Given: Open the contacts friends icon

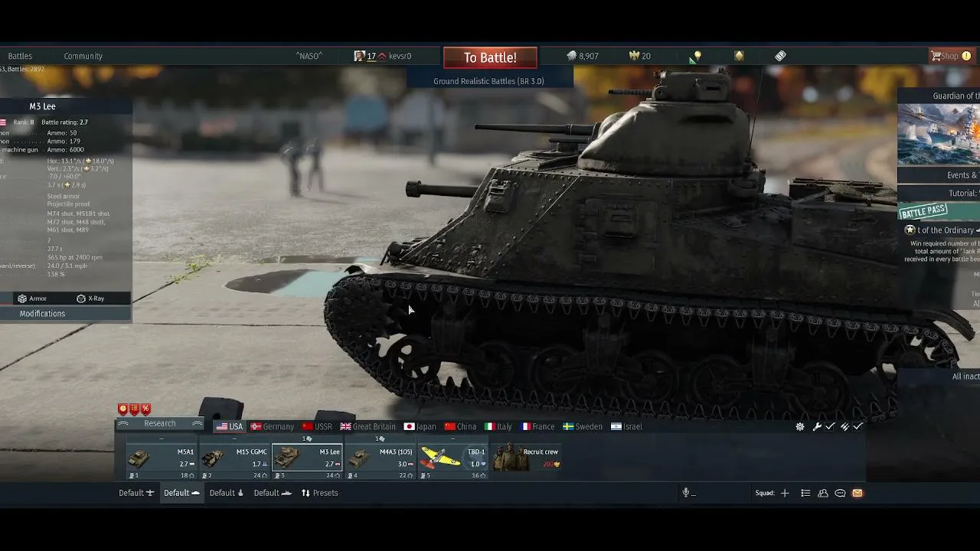Looking at the screenshot, I should 823,493.
